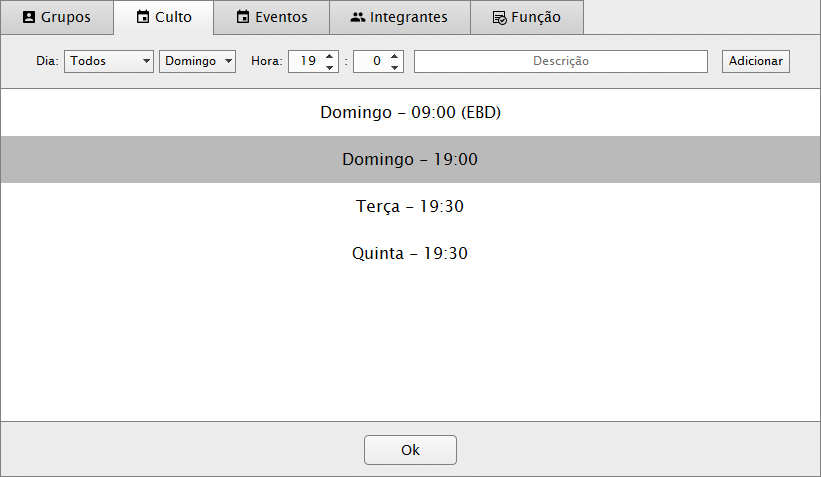Increment the minutes spinner up arrow
This screenshot has height=477, width=821.
click(395, 56)
